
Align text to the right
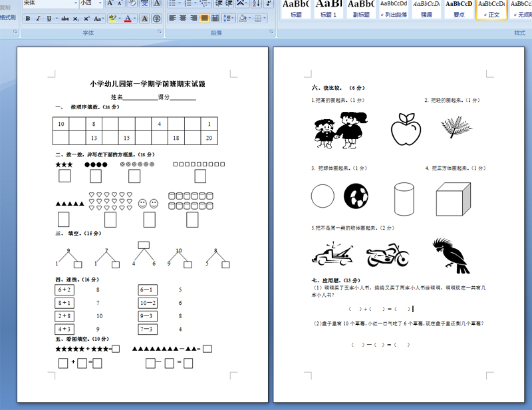[194, 19]
